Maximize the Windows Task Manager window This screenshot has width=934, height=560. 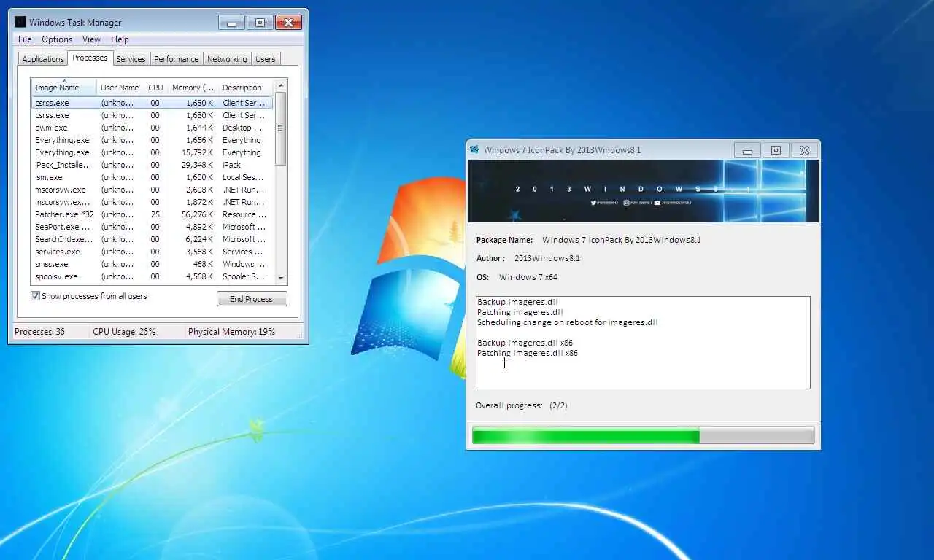click(259, 23)
